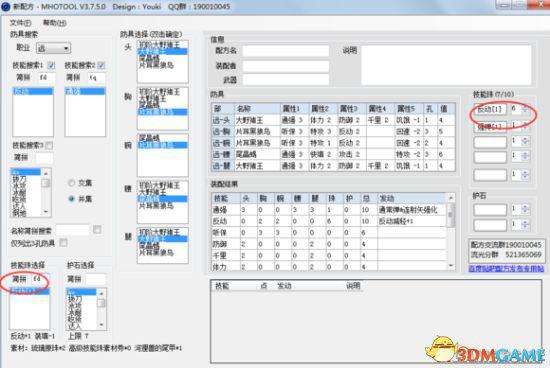Increase the 反动[1] skill bead count stepper
Image resolution: width=550 pixels, height=368 pixels.
tap(525, 107)
